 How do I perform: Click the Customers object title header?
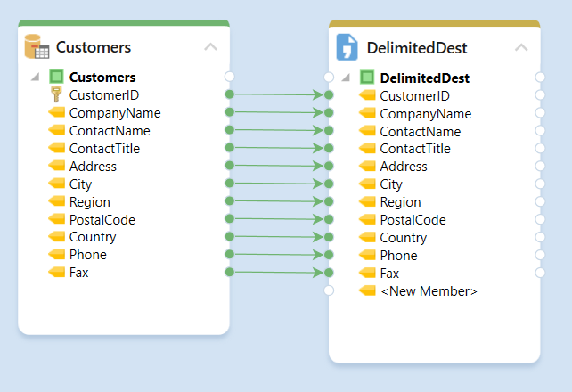(x=94, y=47)
